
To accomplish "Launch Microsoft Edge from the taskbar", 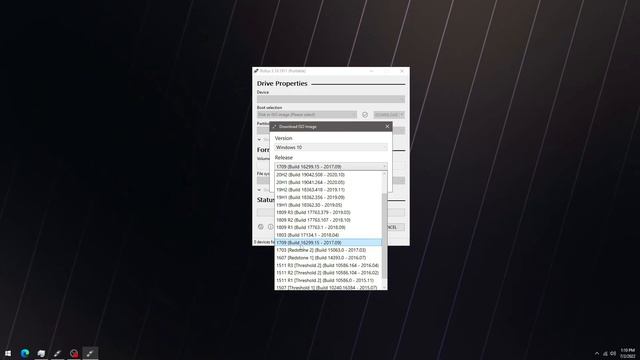I will click(25, 353).
